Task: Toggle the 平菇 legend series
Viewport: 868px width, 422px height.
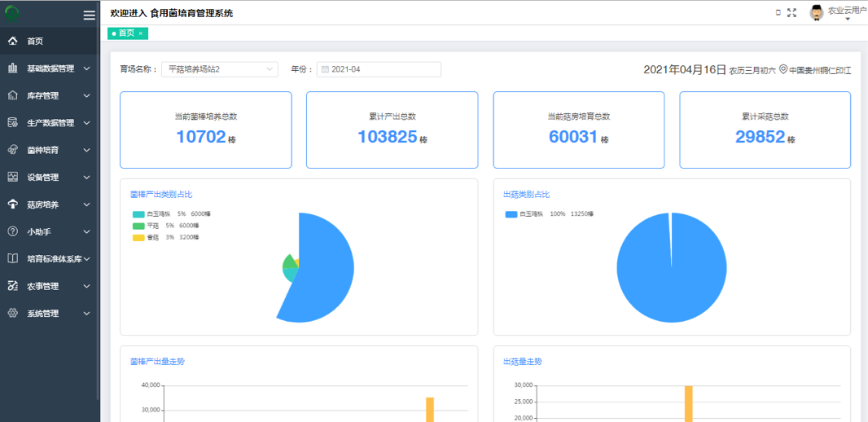Action: coord(138,226)
